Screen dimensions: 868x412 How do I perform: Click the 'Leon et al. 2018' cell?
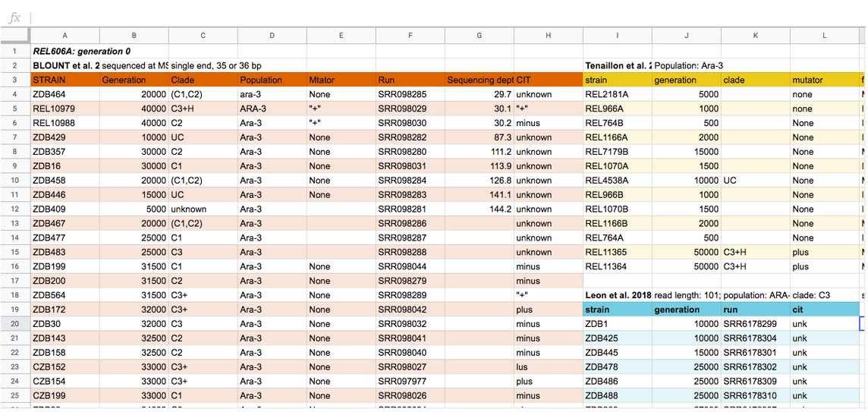[617, 295]
